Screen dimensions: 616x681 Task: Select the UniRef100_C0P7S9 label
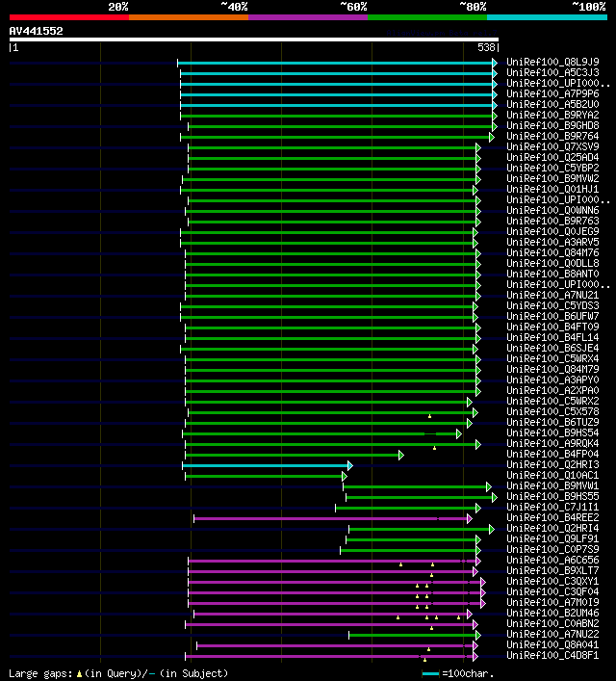pyautogui.click(x=552, y=549)
